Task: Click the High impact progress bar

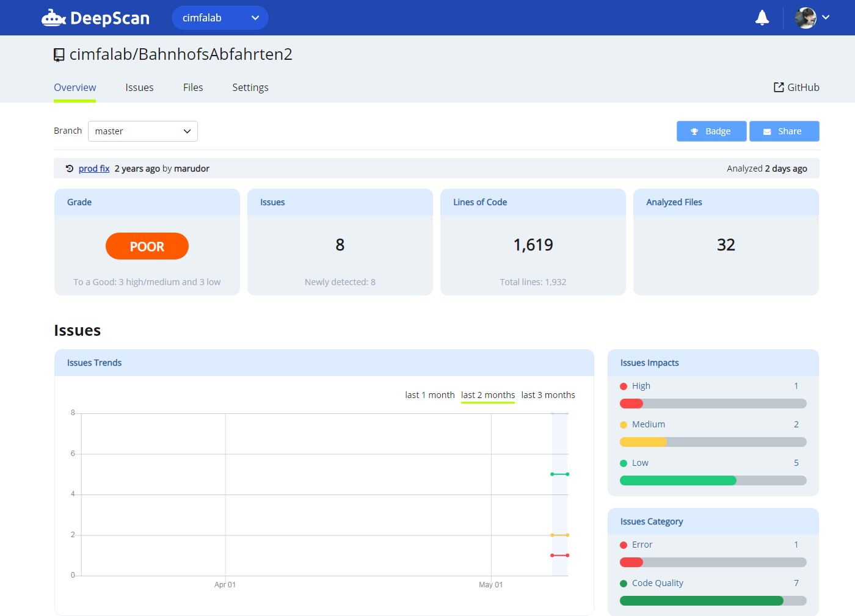Action: (x=713, y=404)
